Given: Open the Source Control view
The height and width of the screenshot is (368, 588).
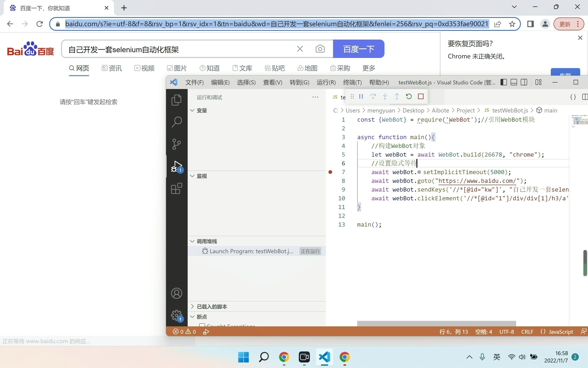Looking at the screenshot, I should [x=176, y=144].
